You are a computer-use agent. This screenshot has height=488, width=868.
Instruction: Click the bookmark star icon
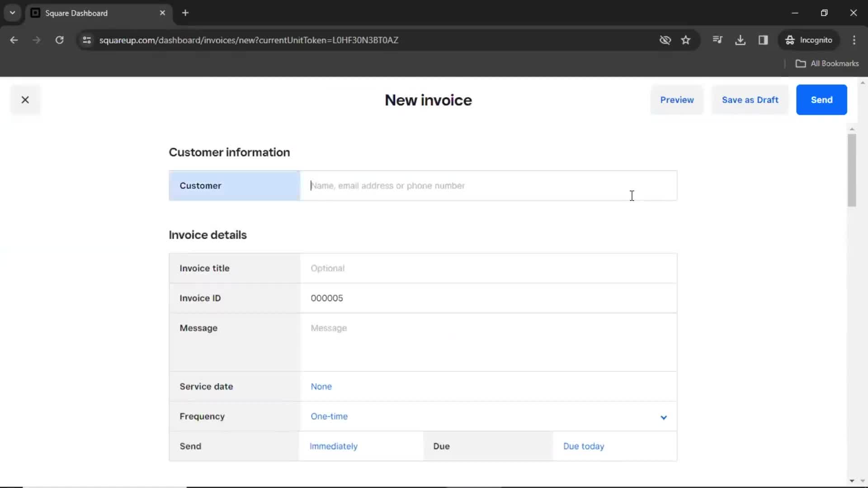click(x=686, y=40)
